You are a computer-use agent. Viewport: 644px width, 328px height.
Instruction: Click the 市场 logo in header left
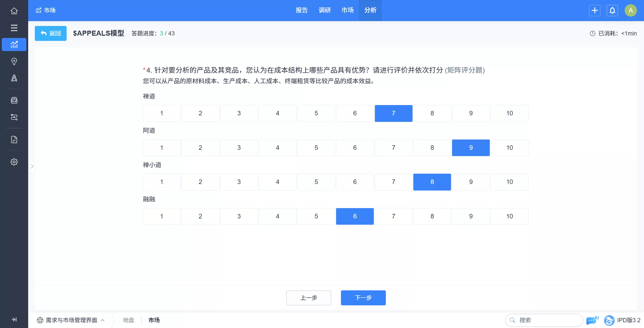(46, 10)
